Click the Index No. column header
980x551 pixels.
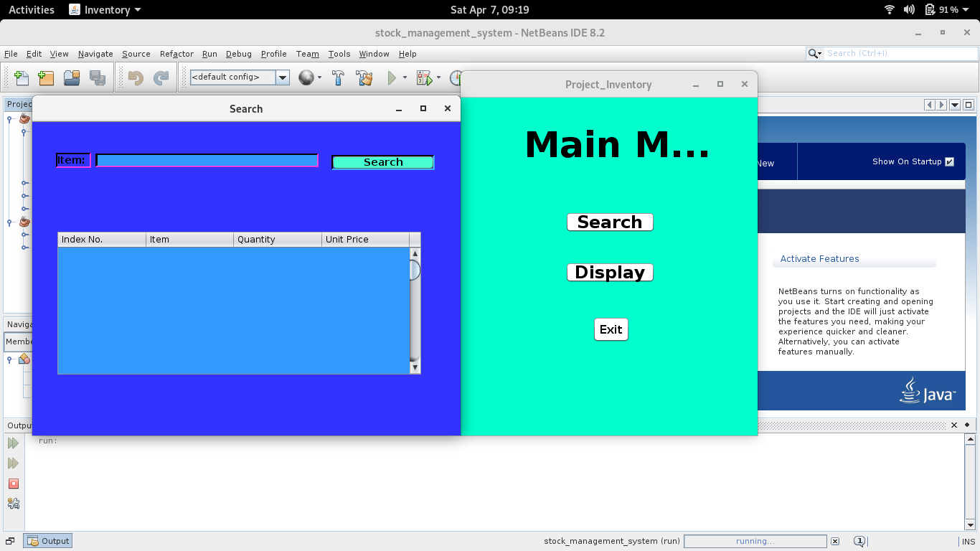(102, 240)
